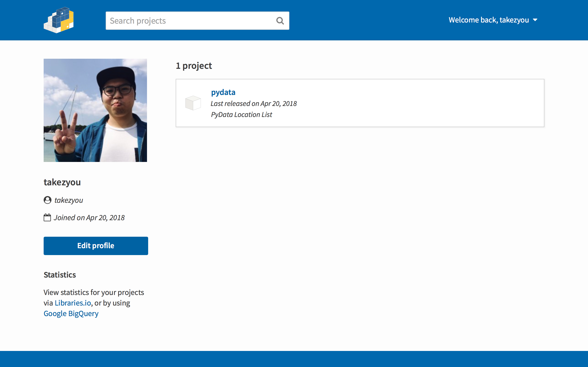Click the pydata package cube icon
This screenshot has width=588, height=367.
tap(193, 103)
